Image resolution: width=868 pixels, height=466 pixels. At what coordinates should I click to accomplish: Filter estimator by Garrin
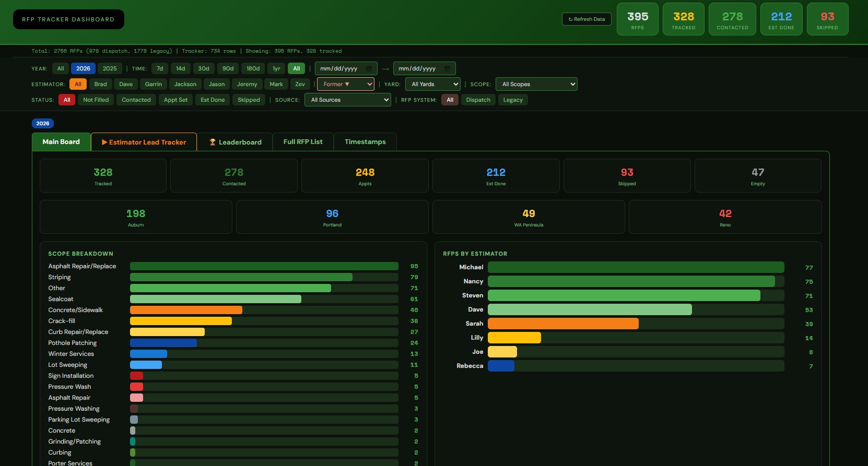(x=154, y=84)
